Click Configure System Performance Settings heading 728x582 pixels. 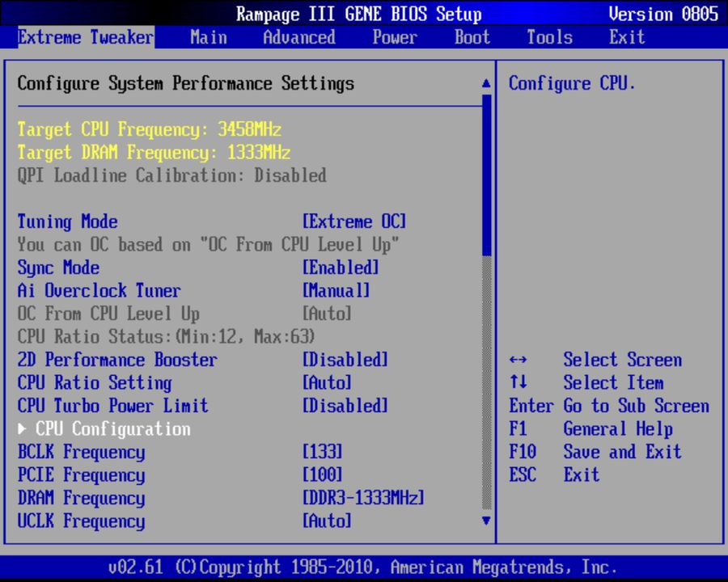coord(186,83)
